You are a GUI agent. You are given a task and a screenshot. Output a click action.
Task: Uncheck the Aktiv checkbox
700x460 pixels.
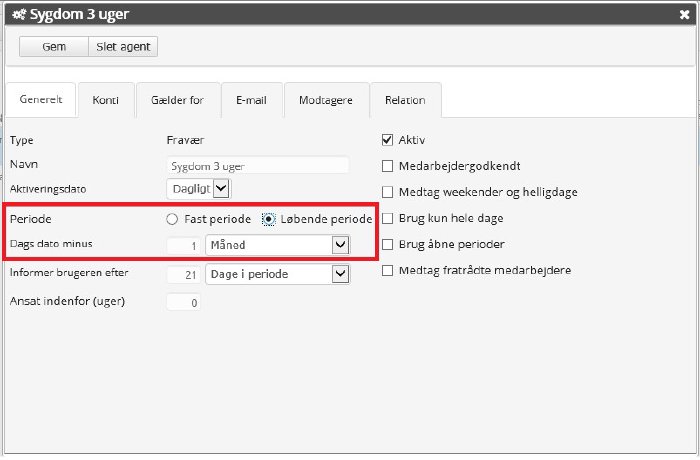[x=388, y=140]
